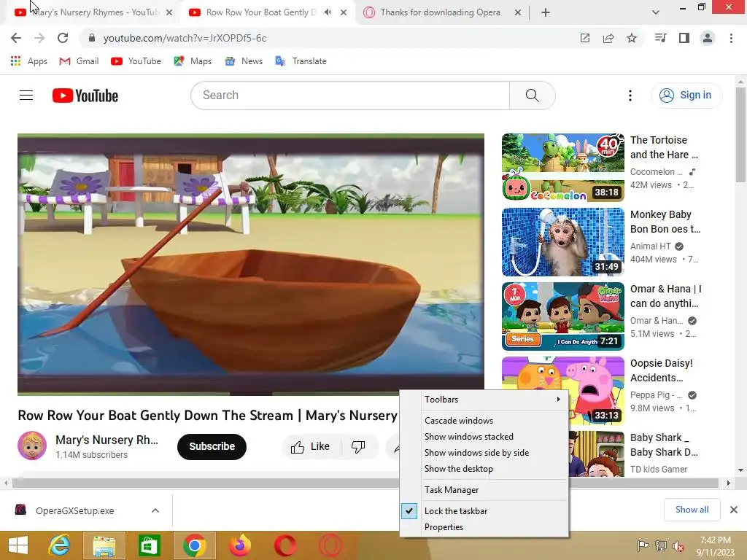747x560 pixels.
Task: Click the horizontal page scrollbar
Action: (x=365, y=483)
